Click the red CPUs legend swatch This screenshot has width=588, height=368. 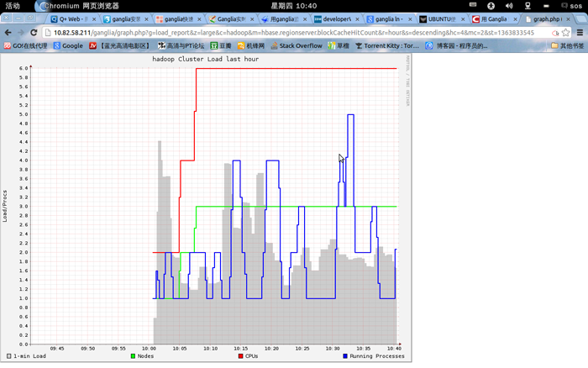coord(240,356)
